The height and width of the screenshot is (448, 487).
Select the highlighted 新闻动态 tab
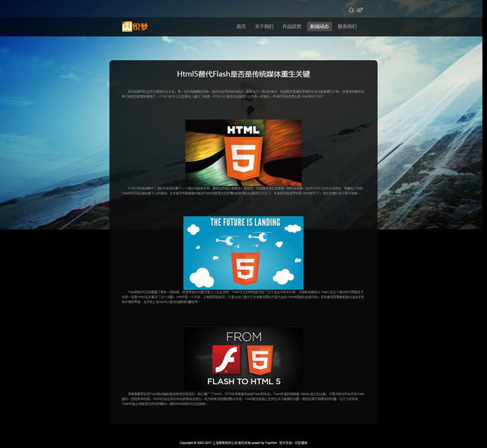click(319, 27)
